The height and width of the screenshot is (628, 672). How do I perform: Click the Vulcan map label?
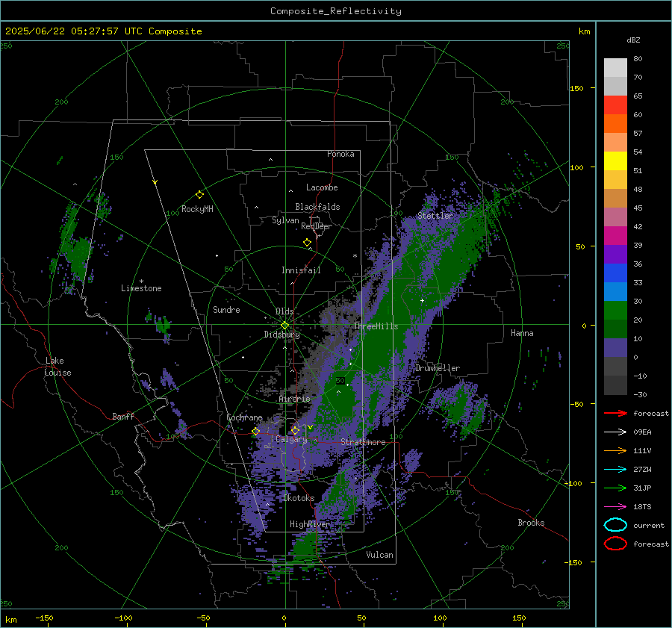[x=380, y=555]
